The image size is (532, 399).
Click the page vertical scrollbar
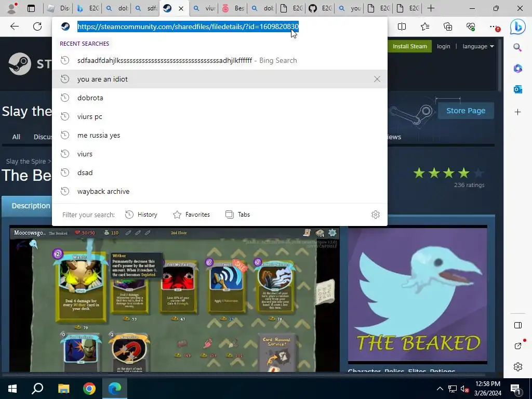[500, 64]
